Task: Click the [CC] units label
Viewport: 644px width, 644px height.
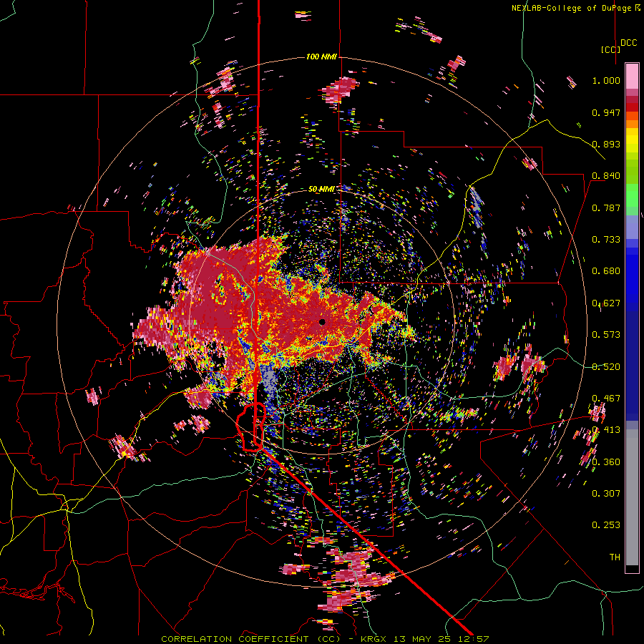Action: [x=610, y=49]
